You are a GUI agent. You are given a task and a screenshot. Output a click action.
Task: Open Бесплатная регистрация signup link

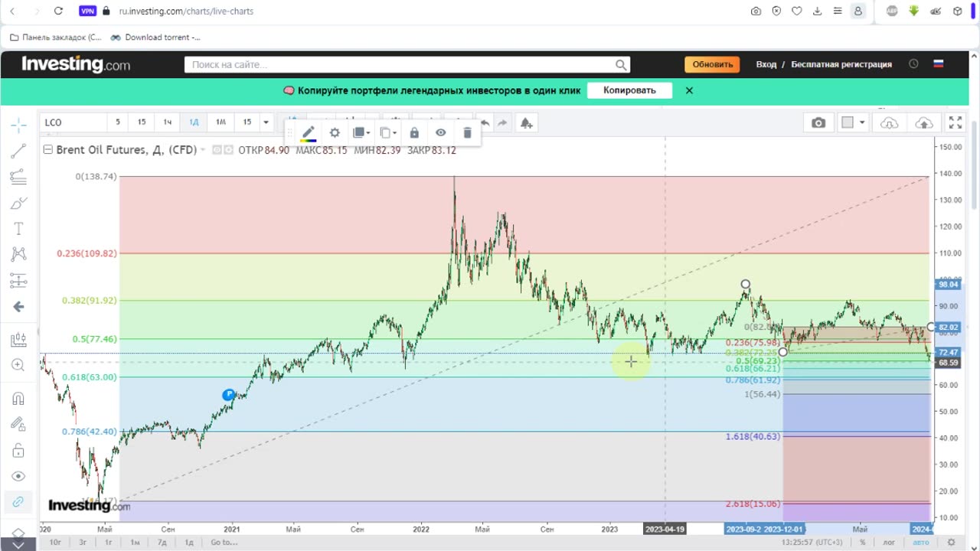[841, 64]
